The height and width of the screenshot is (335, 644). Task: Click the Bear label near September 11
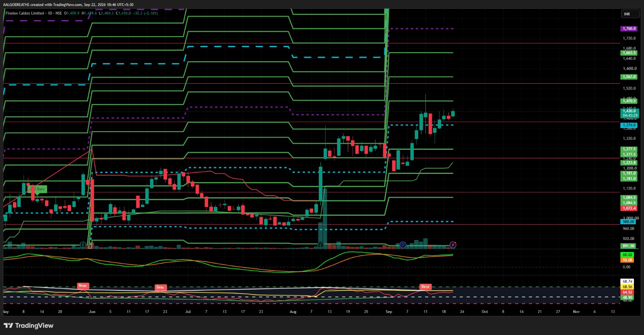point(425,287)
